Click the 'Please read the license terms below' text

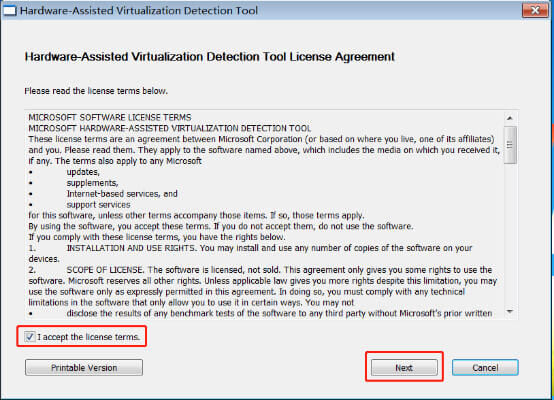point(96,91)
